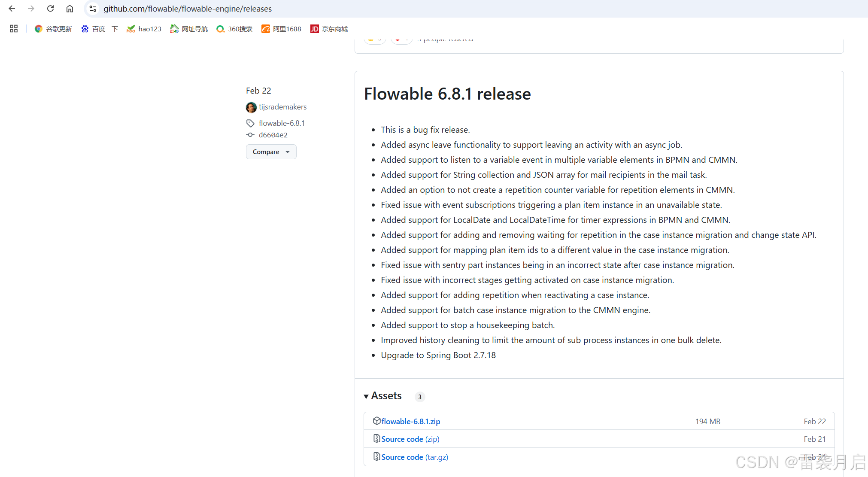Click the commit icon beside d6604e2
868x477 pixels.
point(250,135)
